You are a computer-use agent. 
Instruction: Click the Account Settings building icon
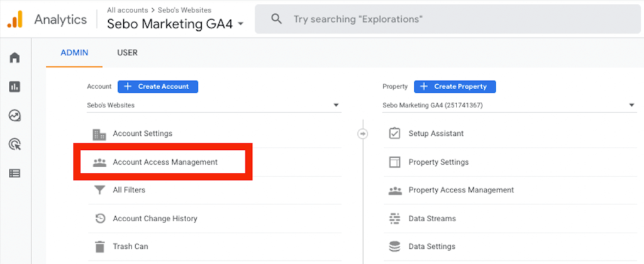coord(99,134)
